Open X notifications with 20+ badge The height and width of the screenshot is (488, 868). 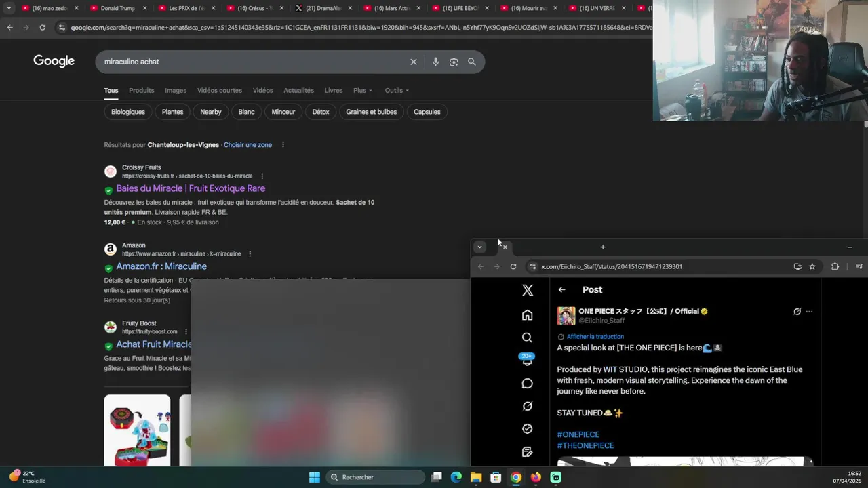(527, 360)
